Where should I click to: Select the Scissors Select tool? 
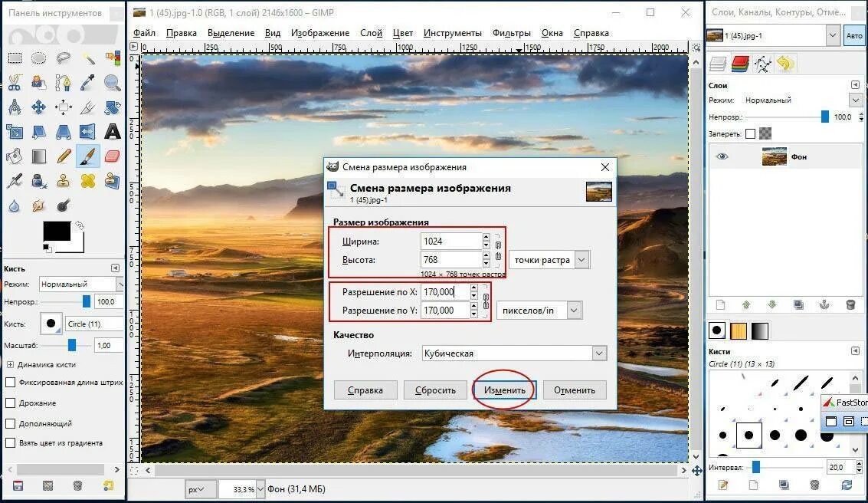point(15,83)
